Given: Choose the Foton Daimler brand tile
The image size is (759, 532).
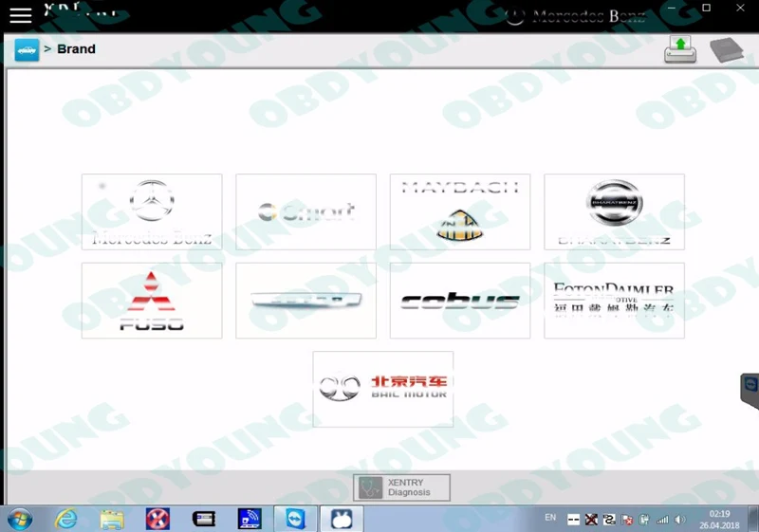Looking at the screenshot, I should click(x=614, y=301).
